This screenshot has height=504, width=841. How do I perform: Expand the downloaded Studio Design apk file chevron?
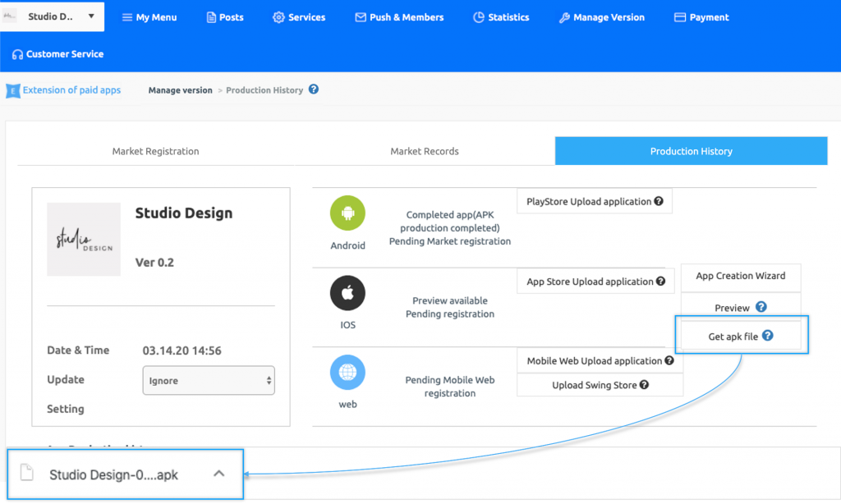point(219,474)
